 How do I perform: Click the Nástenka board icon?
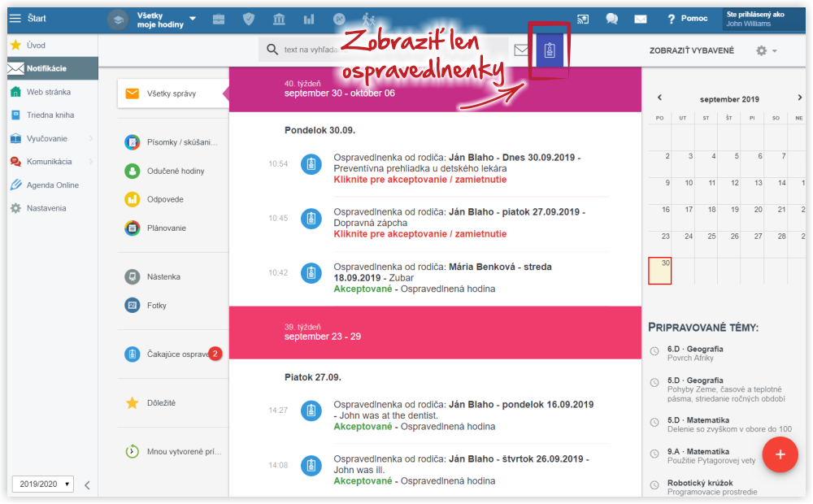click(x=133, y=277)
